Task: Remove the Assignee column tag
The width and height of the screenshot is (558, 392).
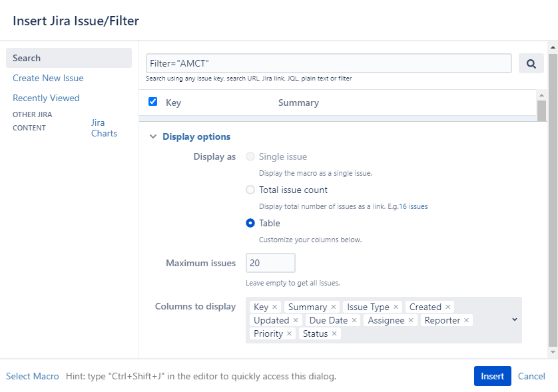Action: pyautogui.click(x=411, y=321)
